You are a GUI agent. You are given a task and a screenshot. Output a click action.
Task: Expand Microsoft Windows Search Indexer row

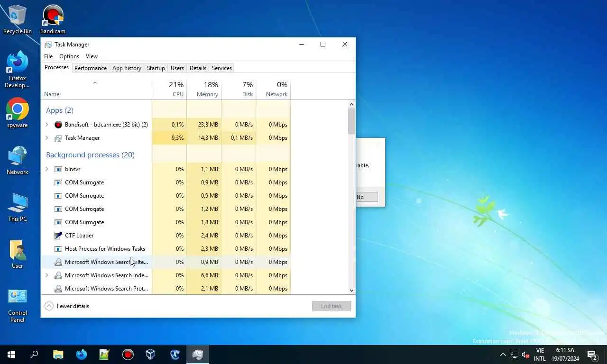click(46, 275)
